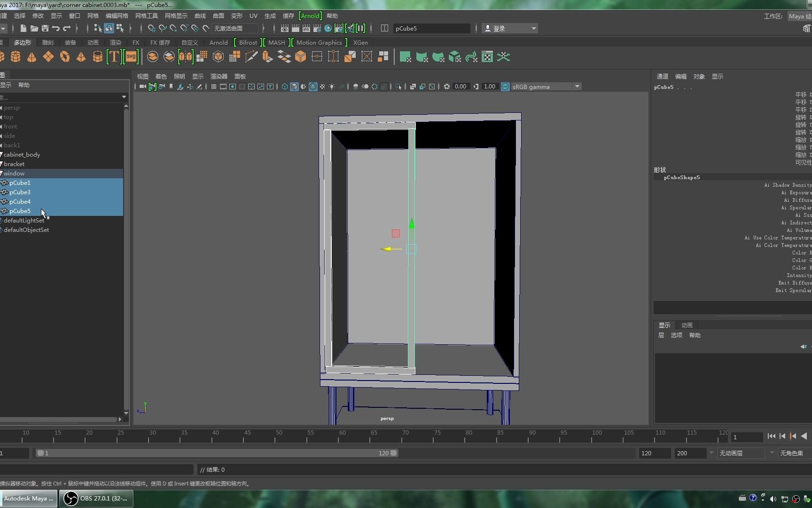Click the OBS taskbar button
This screenshot has width=812, height=508.
point(96,499)
